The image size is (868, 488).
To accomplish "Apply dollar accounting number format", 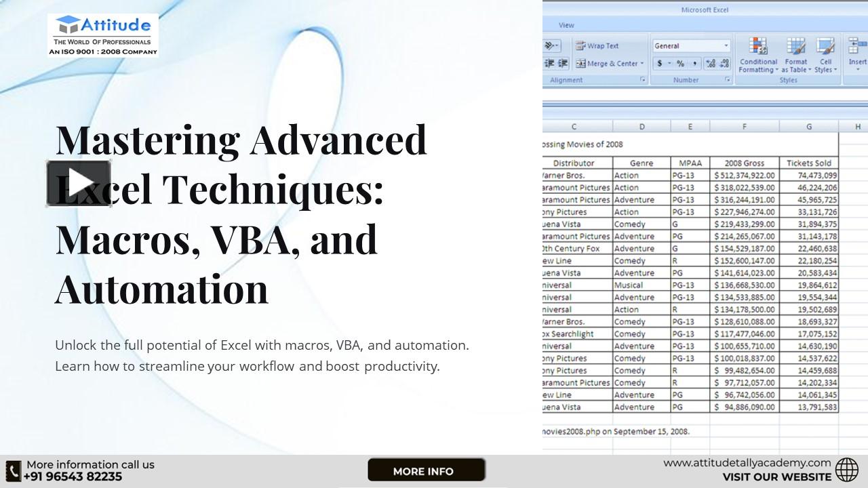I will pyautogui.click(x=659, y=64).
